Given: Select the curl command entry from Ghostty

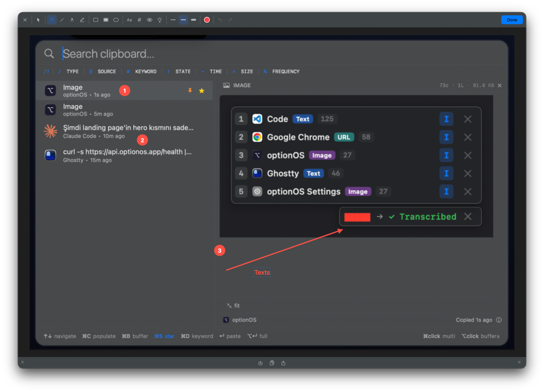Looking at the screenshot, I should point(124,156).
